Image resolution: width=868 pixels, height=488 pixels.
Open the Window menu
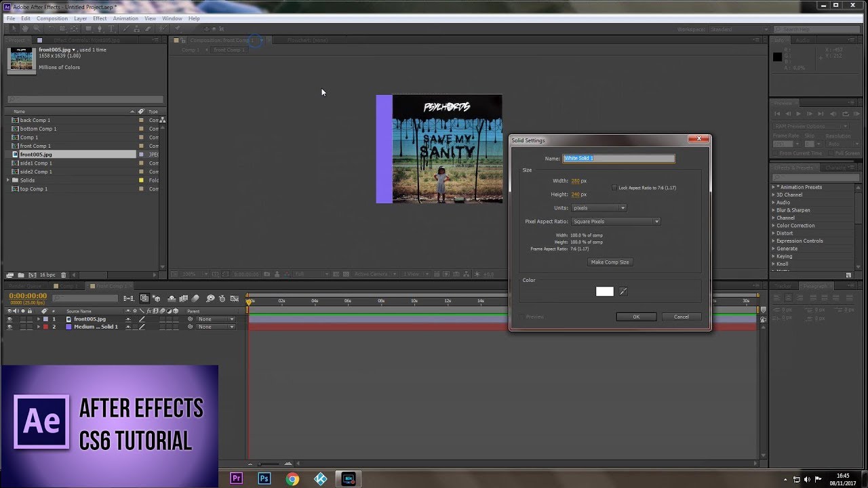click(172, 18)
